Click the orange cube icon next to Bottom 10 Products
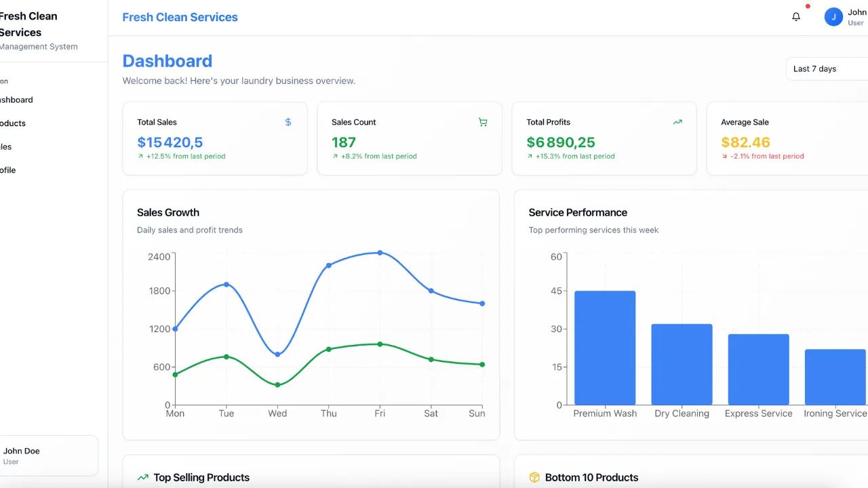The width and height of the screenshot is (868, 488). tap(534, 477)
